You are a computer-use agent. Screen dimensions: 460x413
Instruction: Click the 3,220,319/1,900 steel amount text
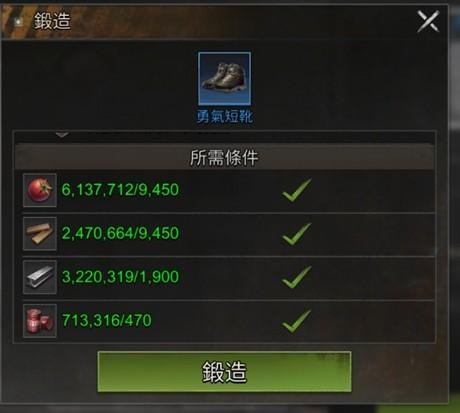[120, 277]
